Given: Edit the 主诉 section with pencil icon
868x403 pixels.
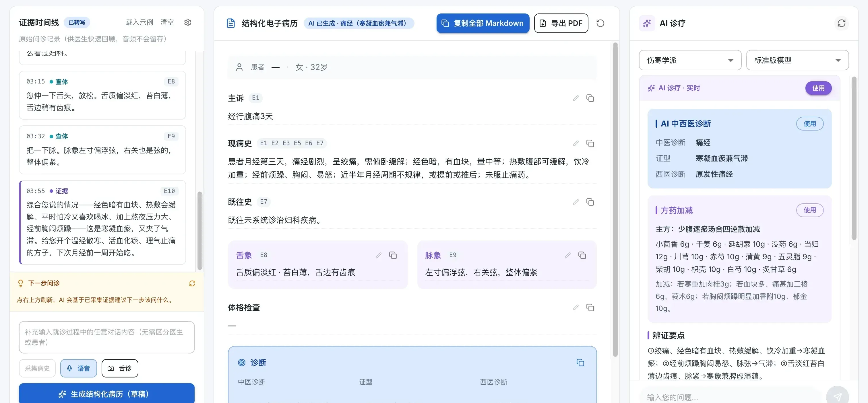Looking at the screenshot, I should click(x=576, y=98).
